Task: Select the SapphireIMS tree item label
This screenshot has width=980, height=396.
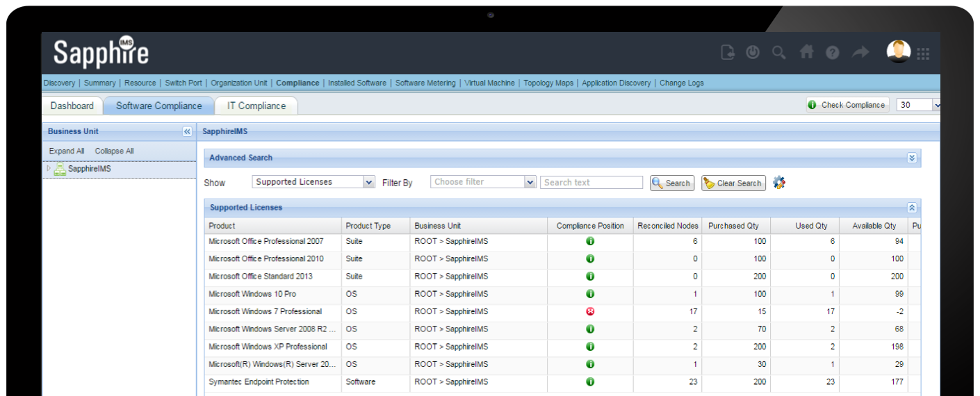Action: [x=90, y=169]
